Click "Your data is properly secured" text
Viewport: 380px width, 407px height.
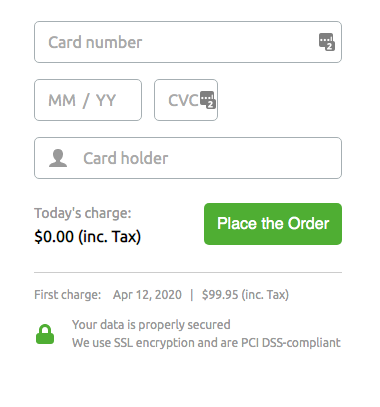151,325
